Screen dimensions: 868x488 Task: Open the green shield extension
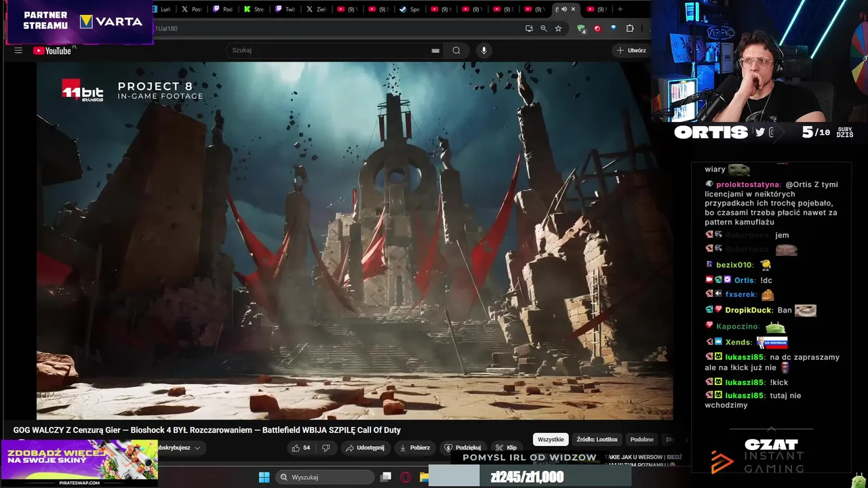pyautogui.click(x=581, y=28)
